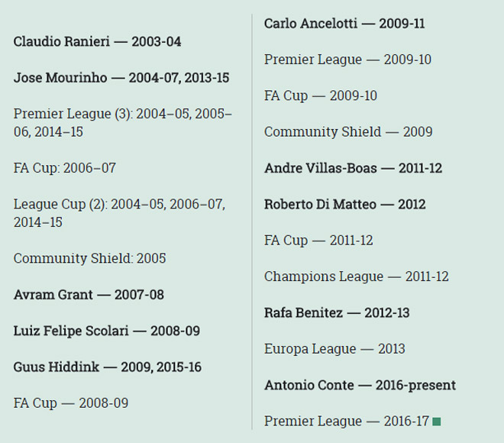Click the Premier League — 2009-10 line
This screenshot has width=504, height=443.
(x=347, y=60)
